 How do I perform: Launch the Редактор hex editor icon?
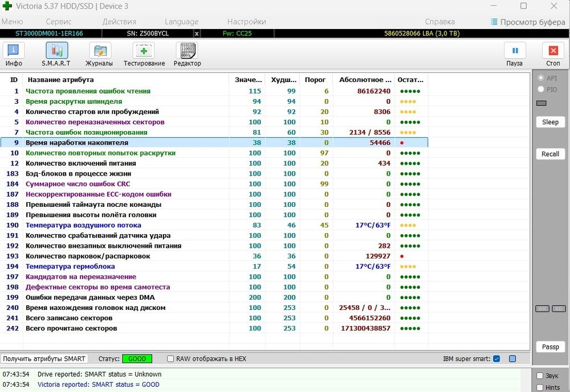point(187,54)
